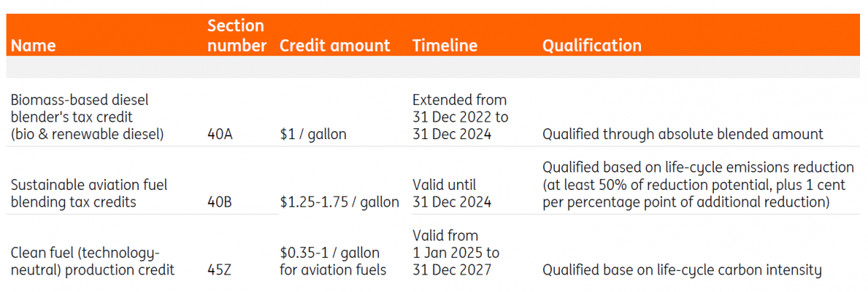Click the Name column header
The width and height of the screenshot is (868, 292).
[33, 45]
